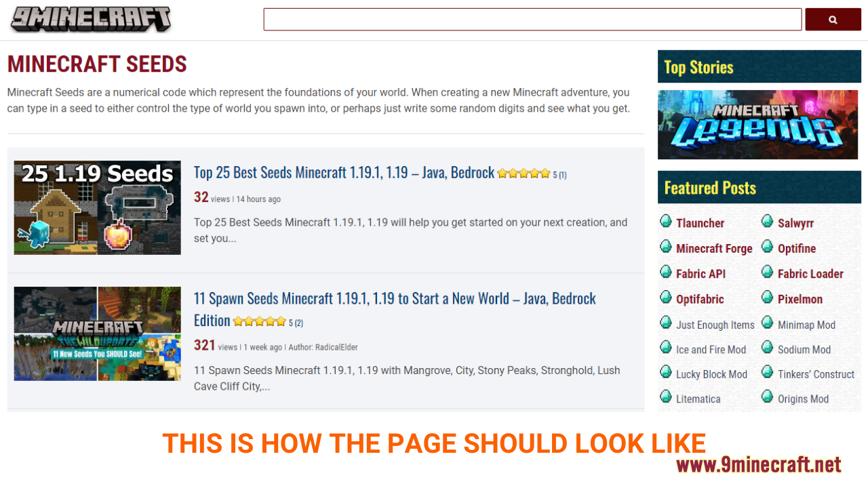The width and height of the screenshot is (868, 488).
Task: Open the Optifabric featured post
Action: (700, 300)
